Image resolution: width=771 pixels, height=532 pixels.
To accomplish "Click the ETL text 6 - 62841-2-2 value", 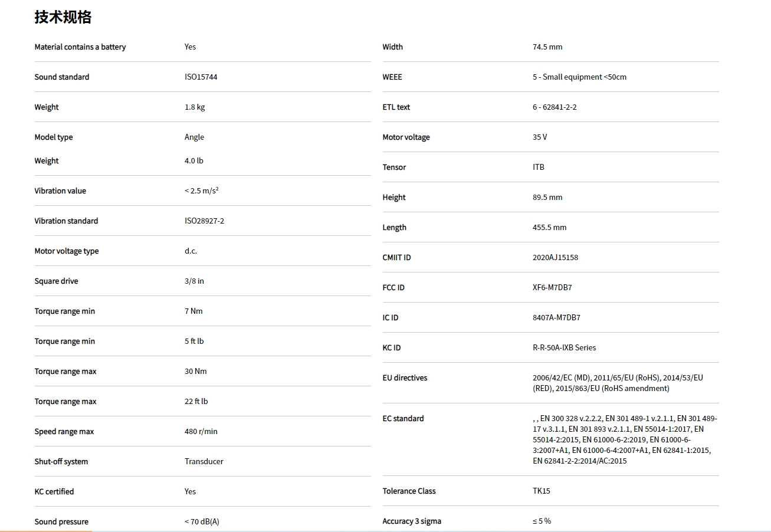I will click(555, 107).
